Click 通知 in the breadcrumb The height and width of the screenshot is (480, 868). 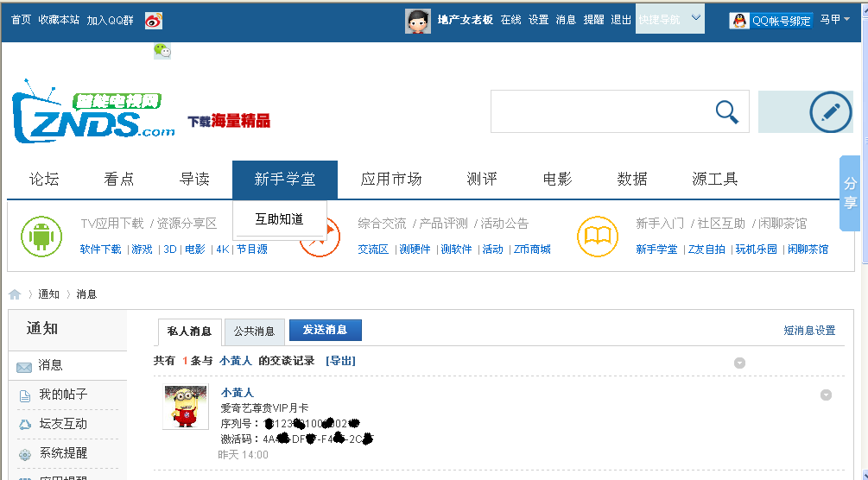pyautogui.click(x=48, y=294)
